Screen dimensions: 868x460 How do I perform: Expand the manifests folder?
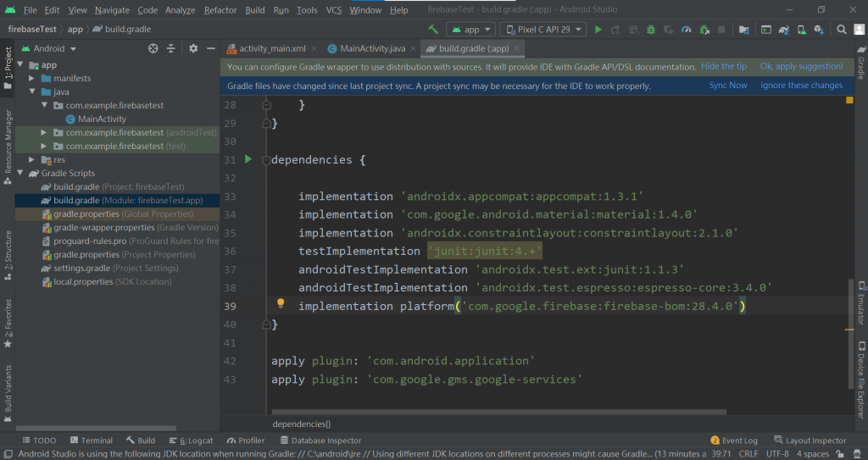(31, 78)
